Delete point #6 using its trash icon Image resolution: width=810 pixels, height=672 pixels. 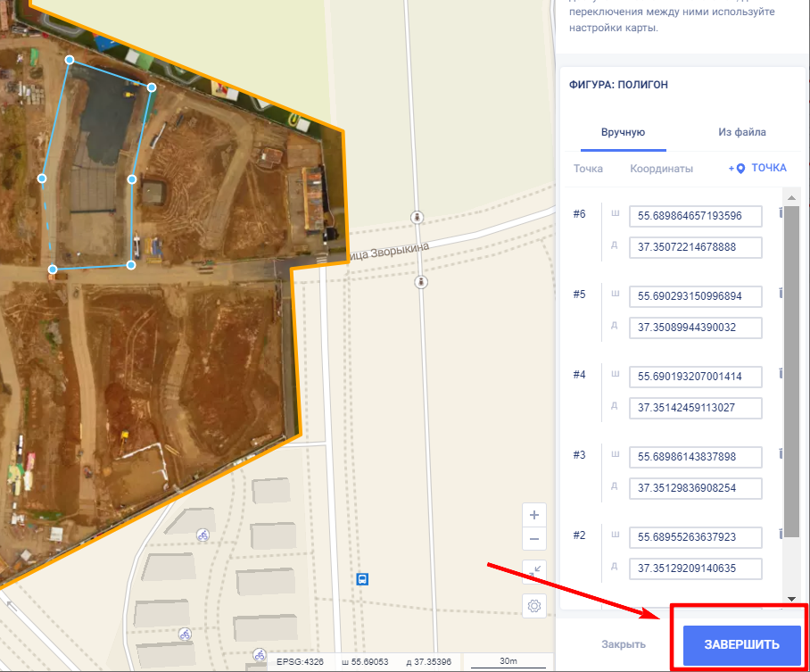coord(781,213)
